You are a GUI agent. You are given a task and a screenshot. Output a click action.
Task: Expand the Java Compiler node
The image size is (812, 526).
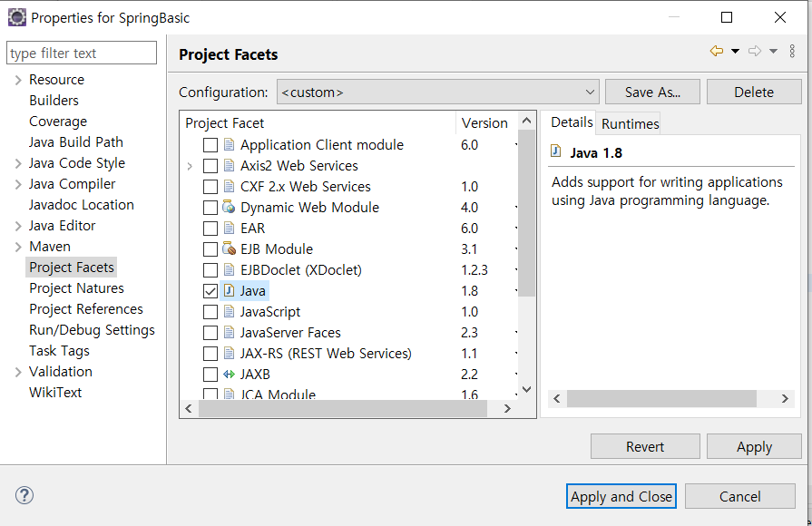tap(18, 184)
